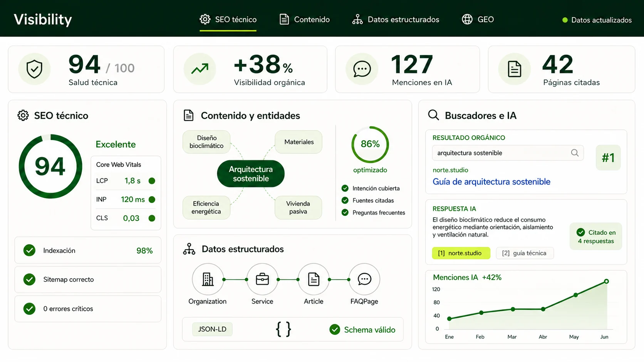Click the Fuentes citadas check mark
This screenshot has height=362, width=644.
[345, 200]
